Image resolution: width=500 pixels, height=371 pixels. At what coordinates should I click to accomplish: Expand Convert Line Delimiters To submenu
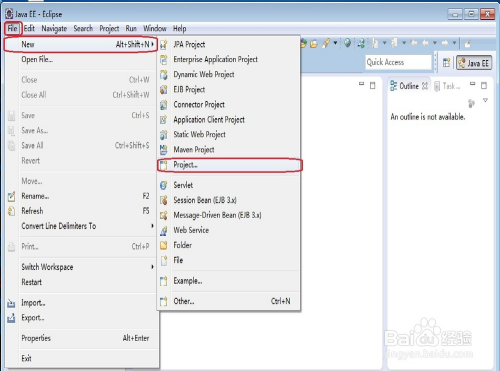point(152,226)
